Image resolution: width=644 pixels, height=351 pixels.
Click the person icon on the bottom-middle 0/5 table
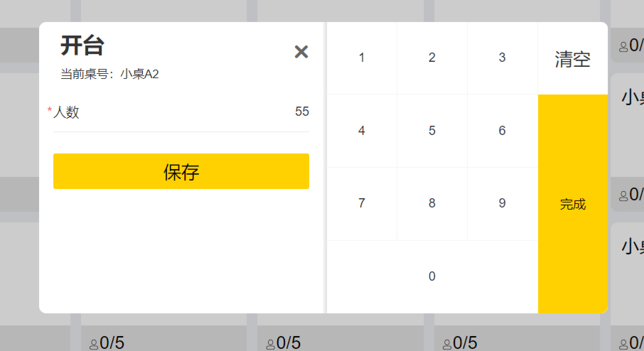pos(271,344)
